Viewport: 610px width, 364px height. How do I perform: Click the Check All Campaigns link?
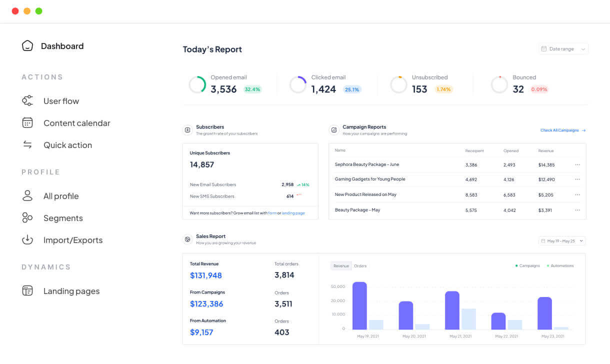[x=562, y=130]
